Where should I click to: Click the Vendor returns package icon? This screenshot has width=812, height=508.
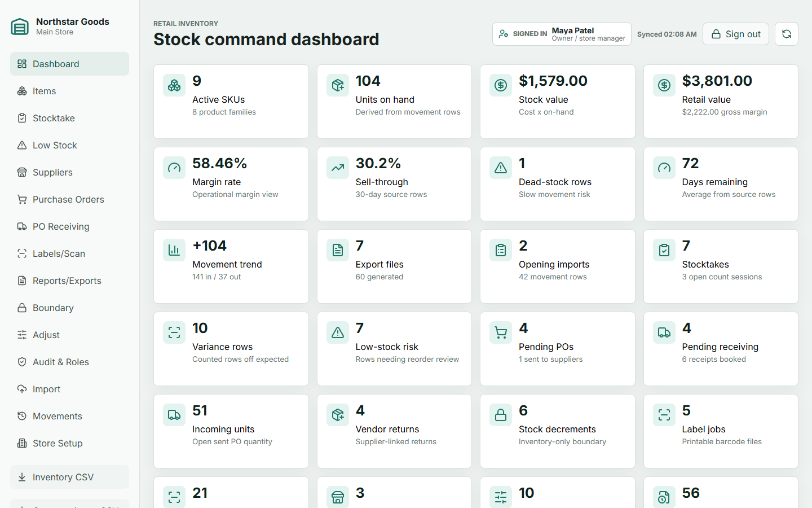338,415
